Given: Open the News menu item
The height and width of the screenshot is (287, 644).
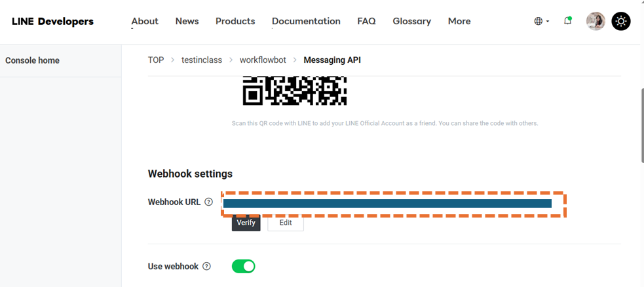Looking at the screenshot, I should 187,21.
